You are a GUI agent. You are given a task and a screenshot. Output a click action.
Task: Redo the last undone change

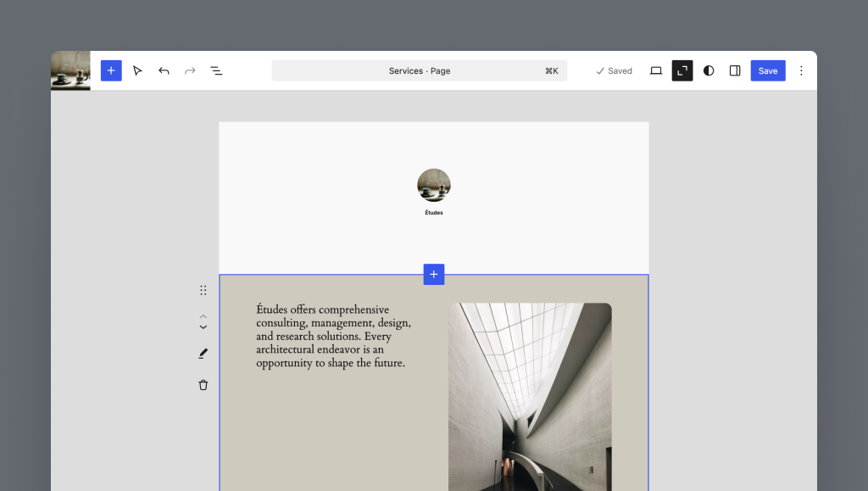tap(190, 70)
